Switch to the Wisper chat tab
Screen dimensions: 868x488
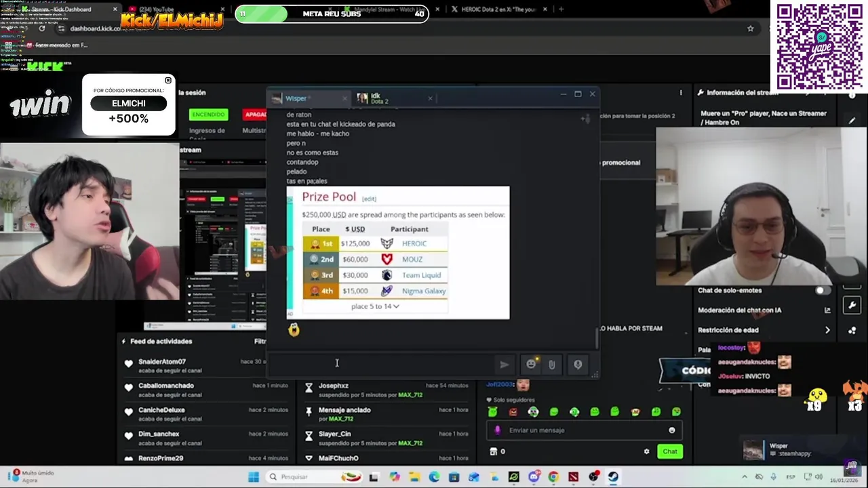pos(296,98)
